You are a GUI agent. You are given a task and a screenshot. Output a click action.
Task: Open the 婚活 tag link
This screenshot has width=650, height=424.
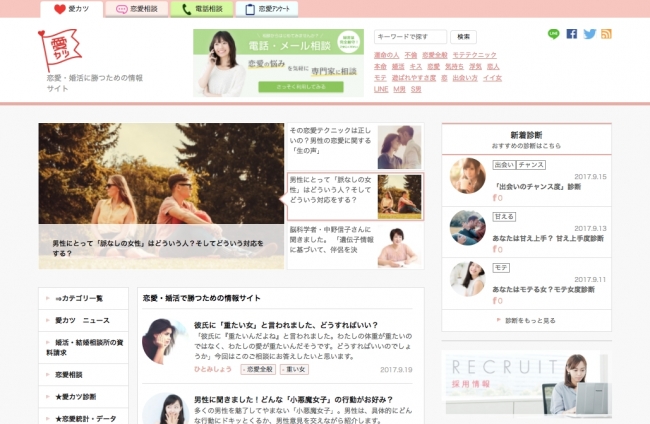398,66
